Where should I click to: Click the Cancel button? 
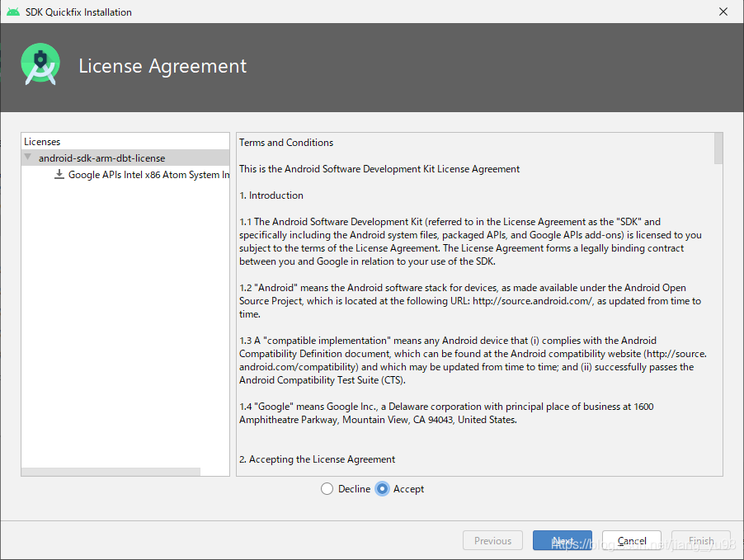pos(632,540)
